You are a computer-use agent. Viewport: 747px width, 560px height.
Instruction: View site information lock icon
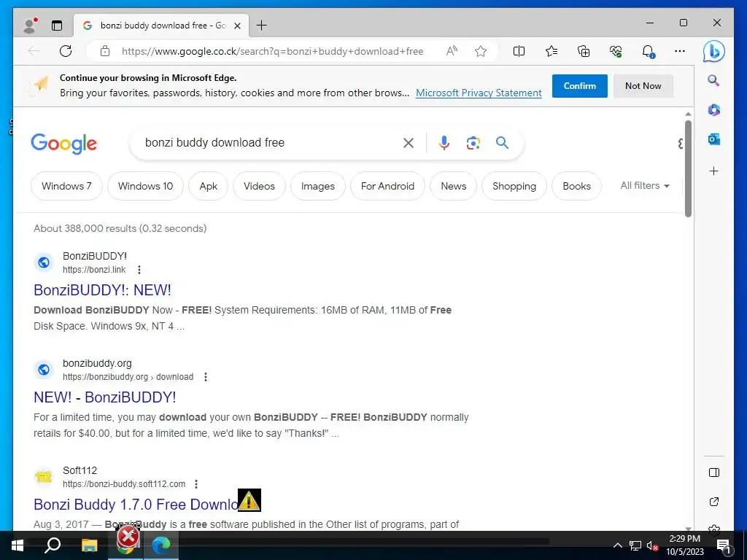[x=105, y=51]
